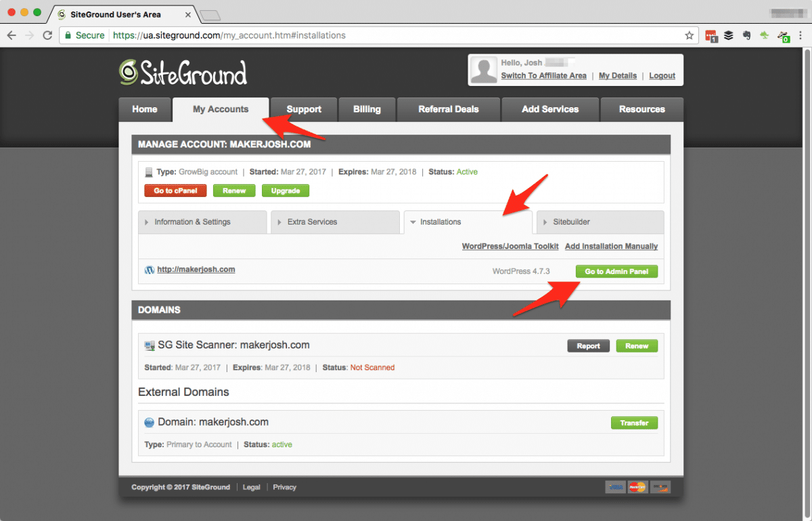This screenshot has height=521, width=812.
Task: Click the Transfer button for makerjosh.com domain
Action: point(635,424)
